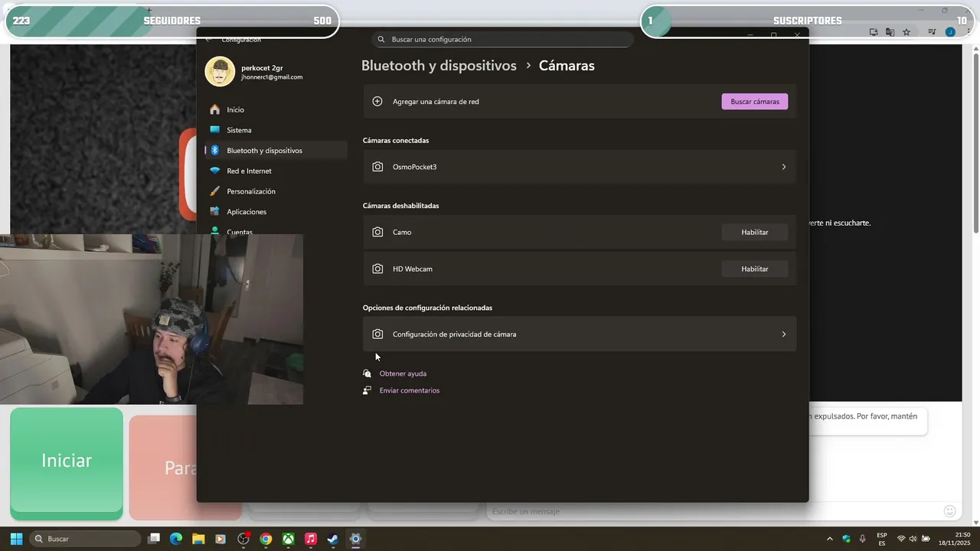Select Aplicaciones in the sidebar
This screenshot has height=551, width=980.
276,211
